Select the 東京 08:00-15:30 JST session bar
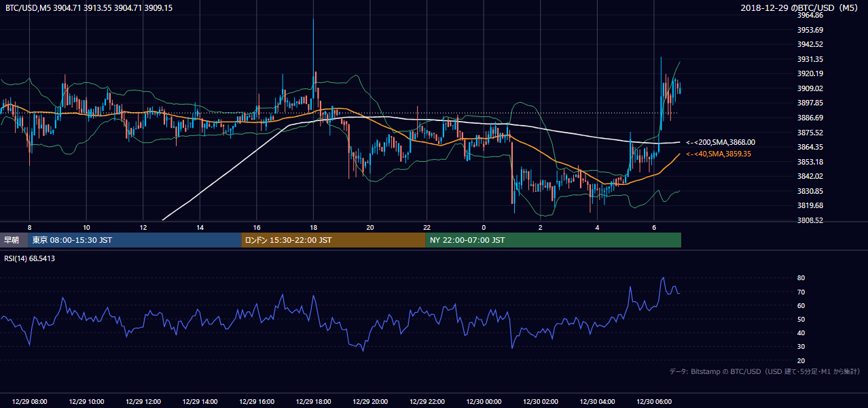The width and height of the screenshot is (868, 408). tap(134, 240)
